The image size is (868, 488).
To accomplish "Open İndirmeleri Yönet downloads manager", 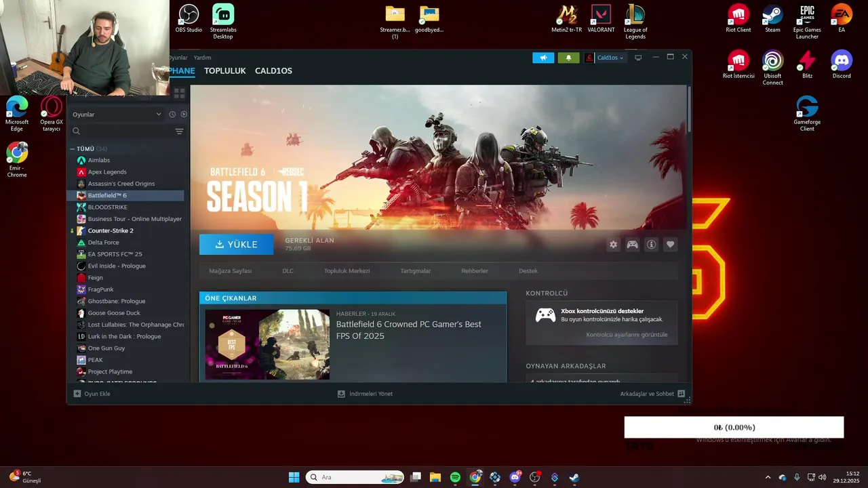I will pyautogui.click(x=365, y=394).
